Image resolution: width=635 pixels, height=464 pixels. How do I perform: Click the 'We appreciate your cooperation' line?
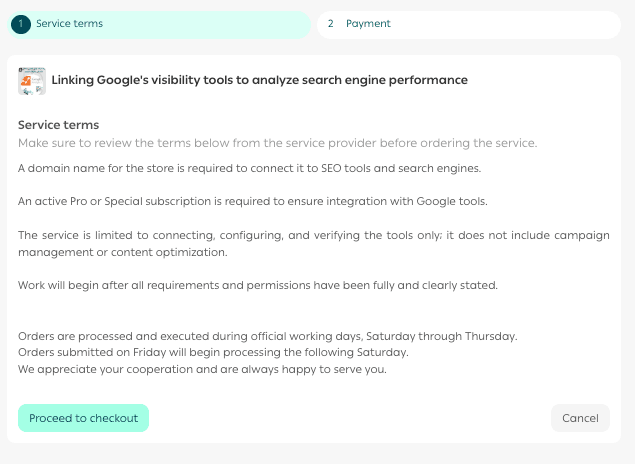point(202,369)
